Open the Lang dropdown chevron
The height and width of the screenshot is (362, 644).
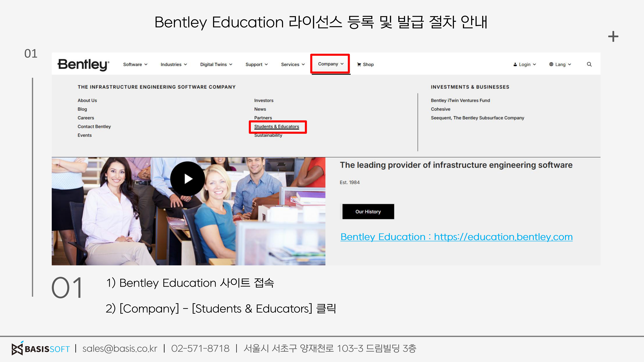570,64
